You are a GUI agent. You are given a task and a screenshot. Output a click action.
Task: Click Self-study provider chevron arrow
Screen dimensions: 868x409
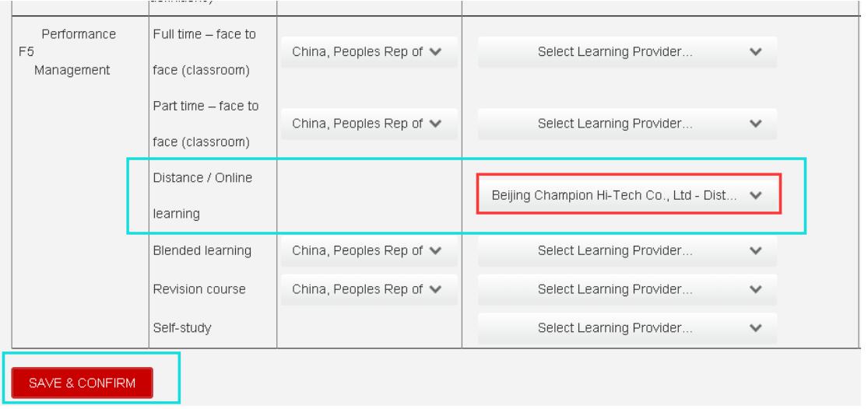754,327
